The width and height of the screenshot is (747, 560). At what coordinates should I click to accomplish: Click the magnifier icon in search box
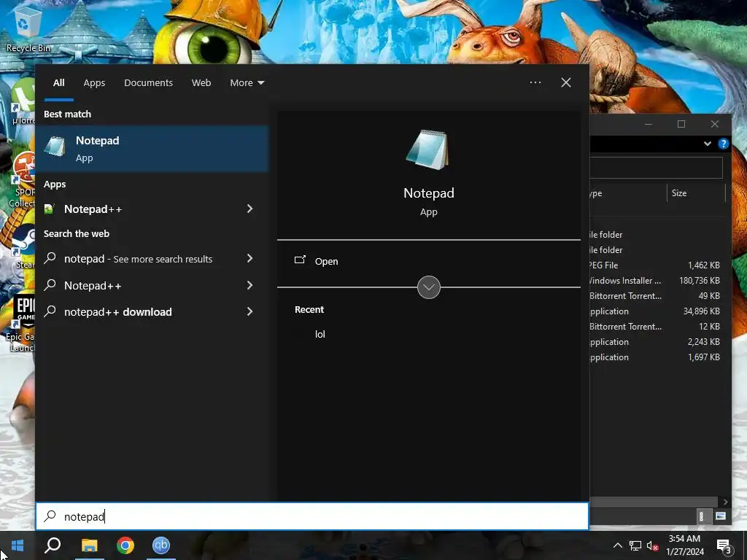50,516
